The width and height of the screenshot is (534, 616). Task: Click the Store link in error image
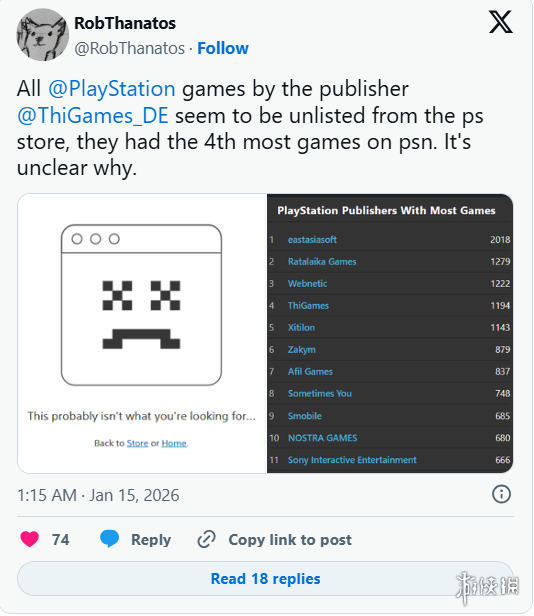(138, 443)
